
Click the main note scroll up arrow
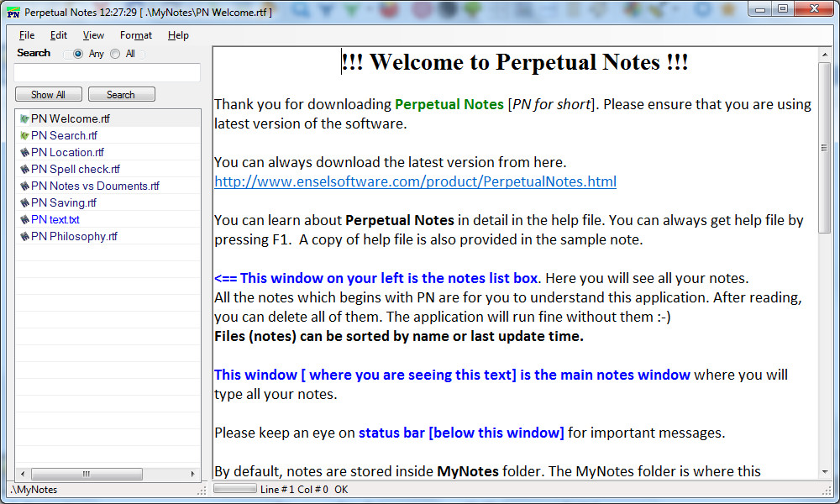point(825,55)
